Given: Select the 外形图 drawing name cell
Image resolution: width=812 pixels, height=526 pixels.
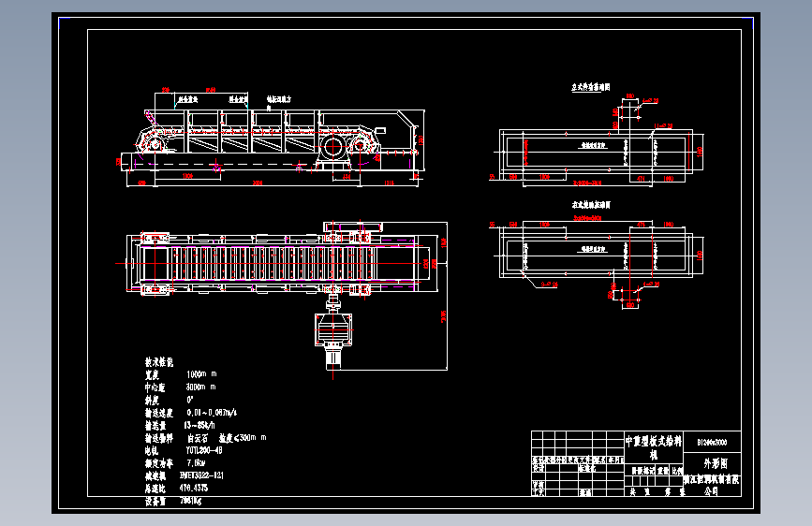Looking at the screenshot, I should 712,463.
